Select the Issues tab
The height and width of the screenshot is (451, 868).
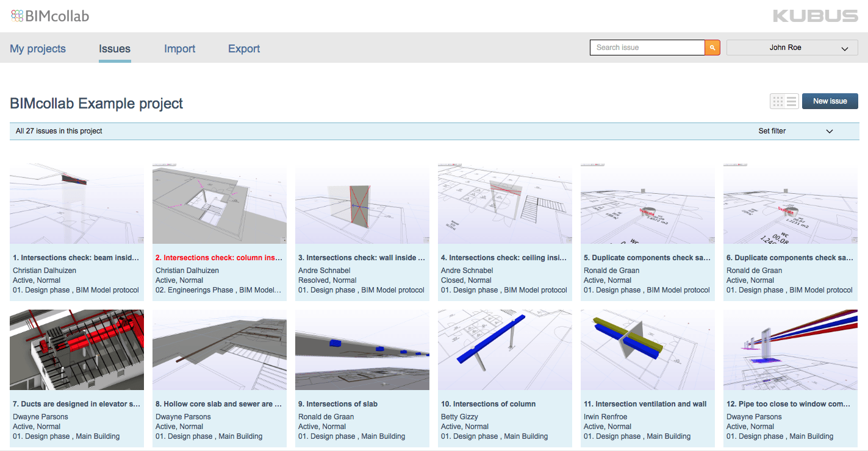click(x=115, y=49)
